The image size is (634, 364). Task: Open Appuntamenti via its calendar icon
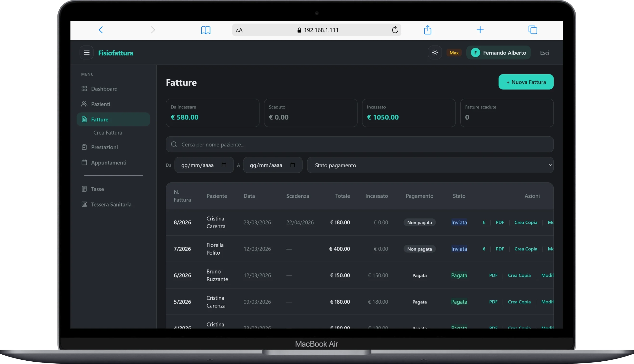click(84, 162)
